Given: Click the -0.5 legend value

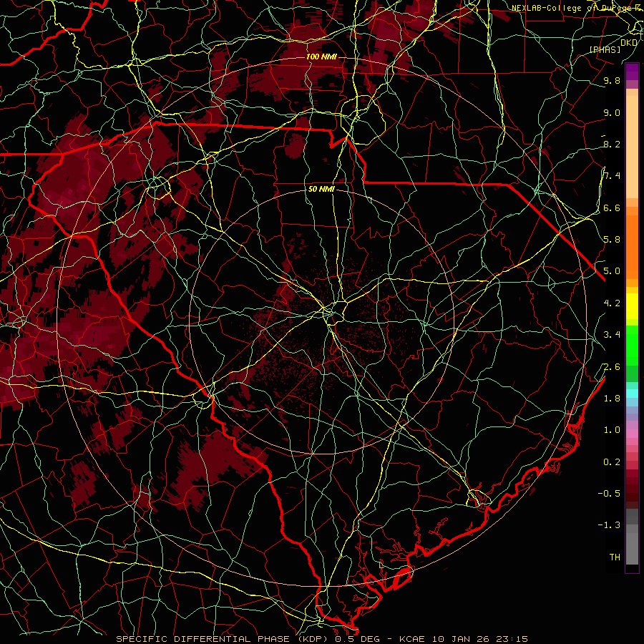Looking at the screenshot, I should coord(609,493).
